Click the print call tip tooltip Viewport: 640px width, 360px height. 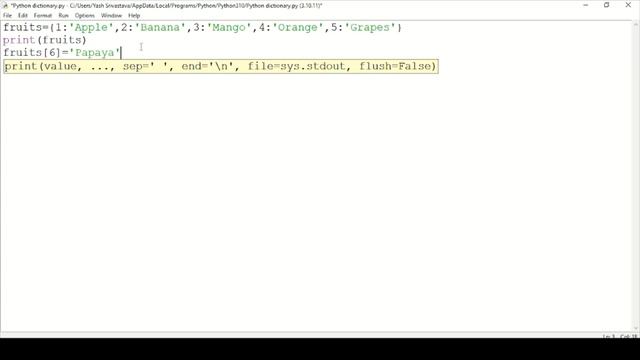pyautogui.click(x=221, y=66)
